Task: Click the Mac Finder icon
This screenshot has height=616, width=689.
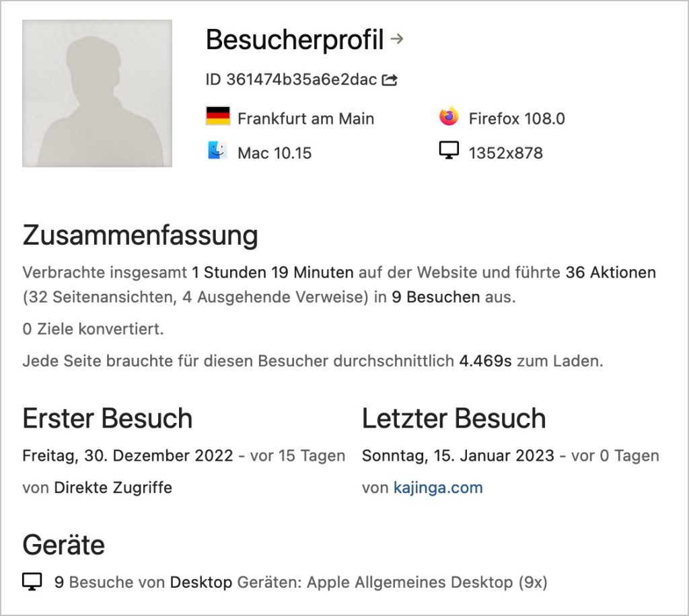Action: (x=217, y=151)
